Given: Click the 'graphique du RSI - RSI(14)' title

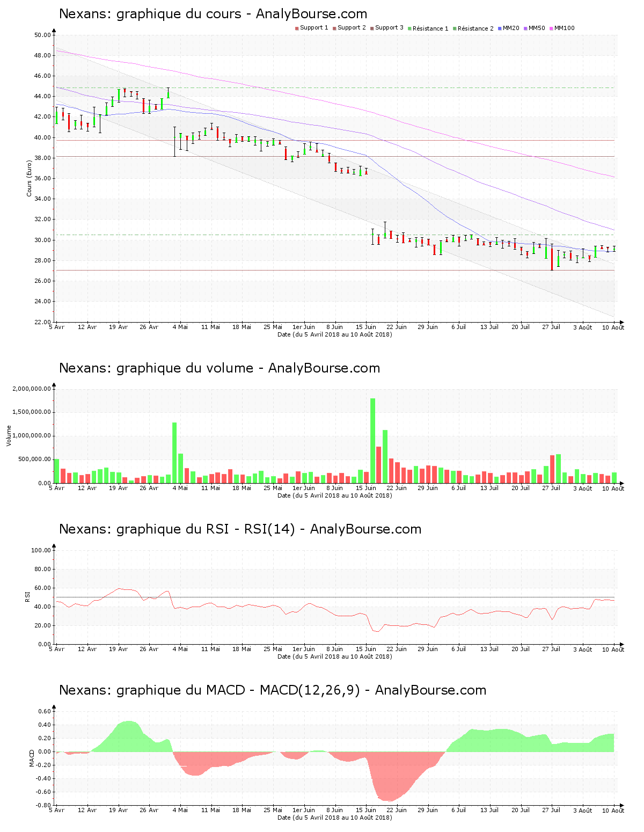Looking at the screenshot, I should 206,529.
